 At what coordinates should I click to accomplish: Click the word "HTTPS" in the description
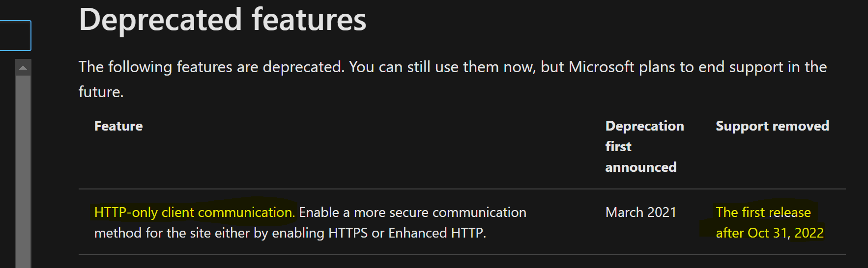coord(348,233)
